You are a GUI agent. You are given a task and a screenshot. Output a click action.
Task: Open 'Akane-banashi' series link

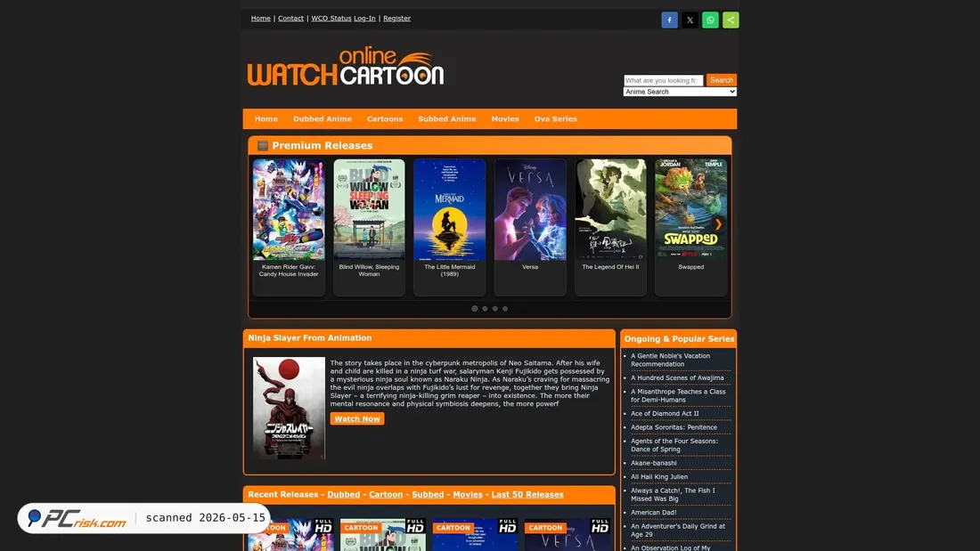(653, 463)
